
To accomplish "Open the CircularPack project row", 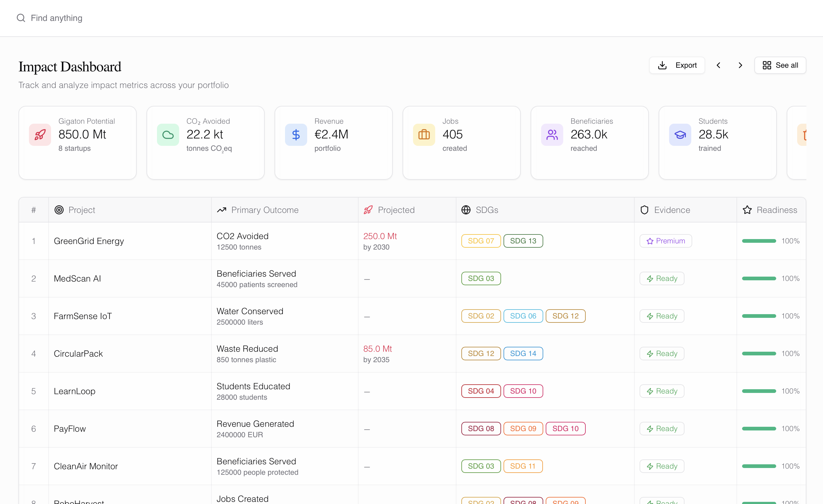I will [x=412, y=353].
